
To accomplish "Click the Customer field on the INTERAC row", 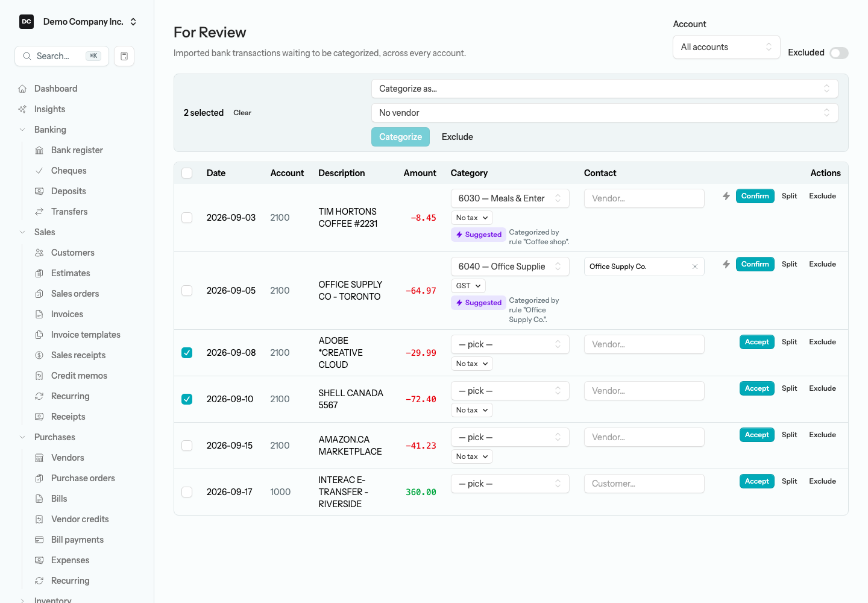I will pyautogui.click(x=644, y=484).
